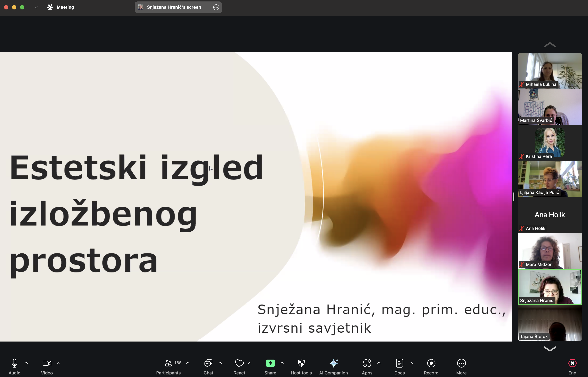Launch AI Companion sparkle icon

click(333, 363)
